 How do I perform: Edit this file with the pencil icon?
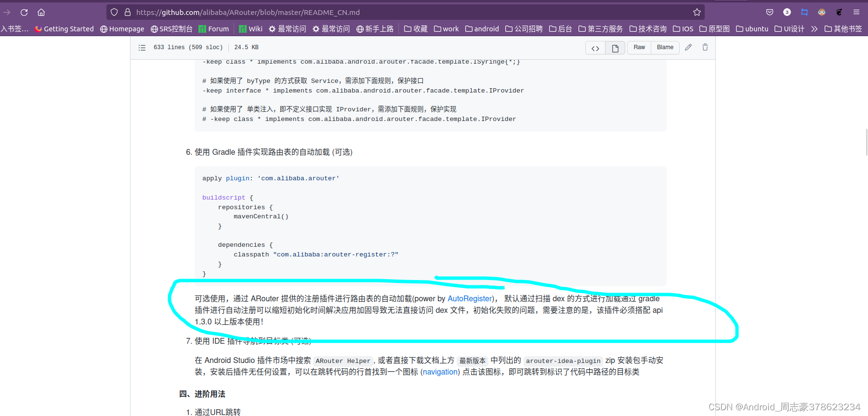pyautogui.click(x=688, y=47)
